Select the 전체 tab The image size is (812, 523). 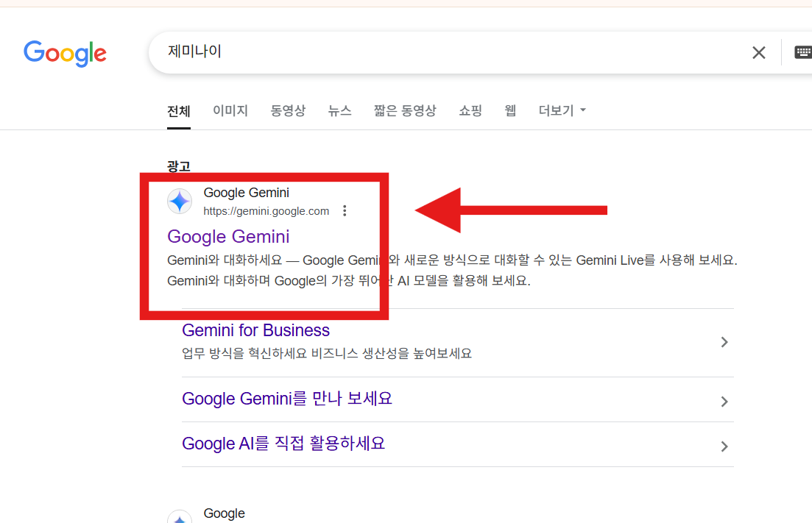(x=179, y=110)
